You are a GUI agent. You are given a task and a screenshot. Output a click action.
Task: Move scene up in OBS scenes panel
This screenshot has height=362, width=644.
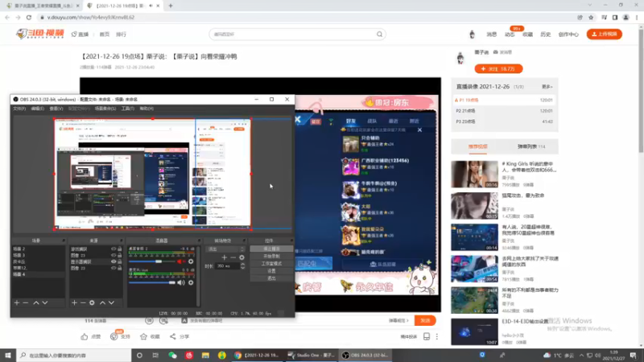coord(36,302)
